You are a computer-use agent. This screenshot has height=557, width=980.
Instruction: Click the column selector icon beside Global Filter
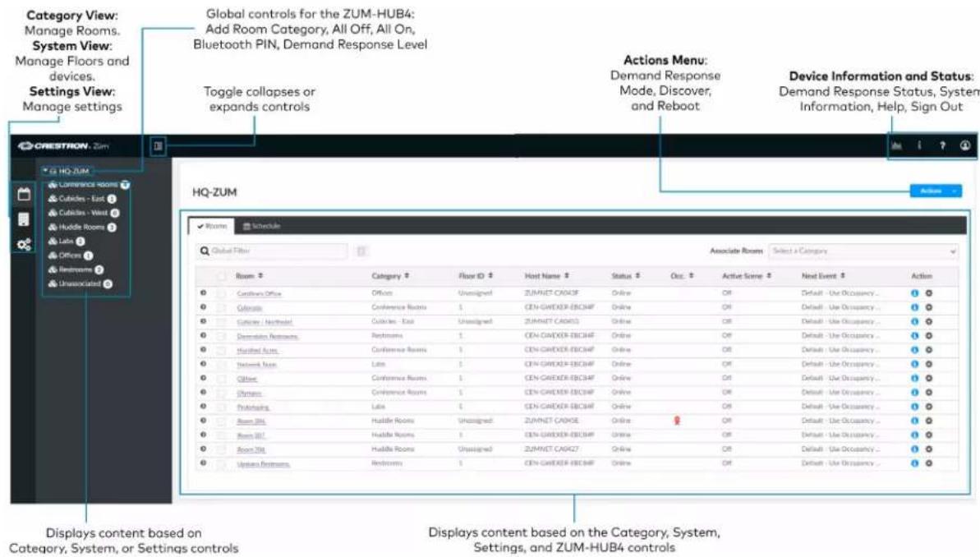[361, 251]
